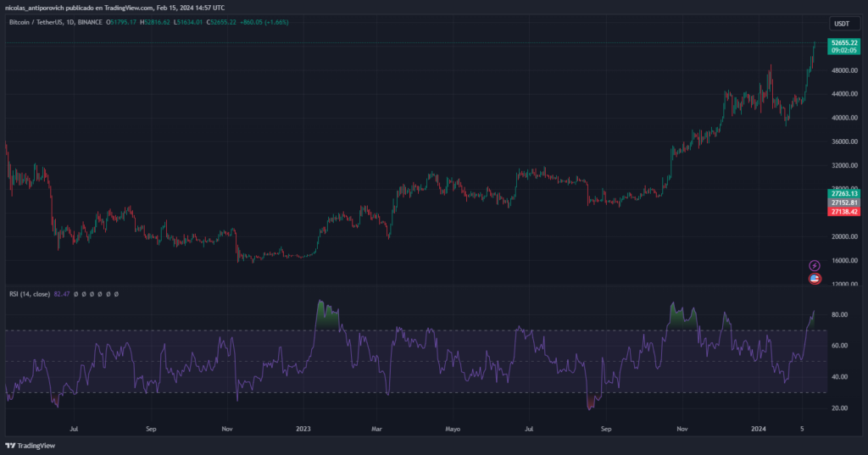
Task: Click the green 27263.13 price label
Action: [x=844, y=194]
